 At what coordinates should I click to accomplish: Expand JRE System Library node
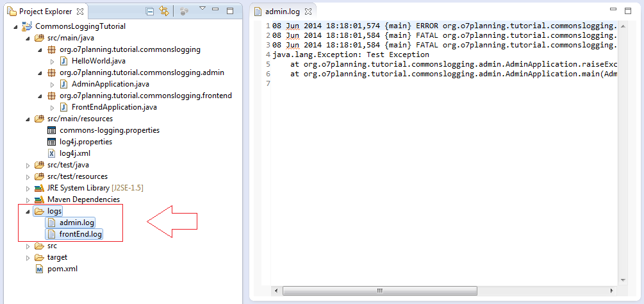28,188
